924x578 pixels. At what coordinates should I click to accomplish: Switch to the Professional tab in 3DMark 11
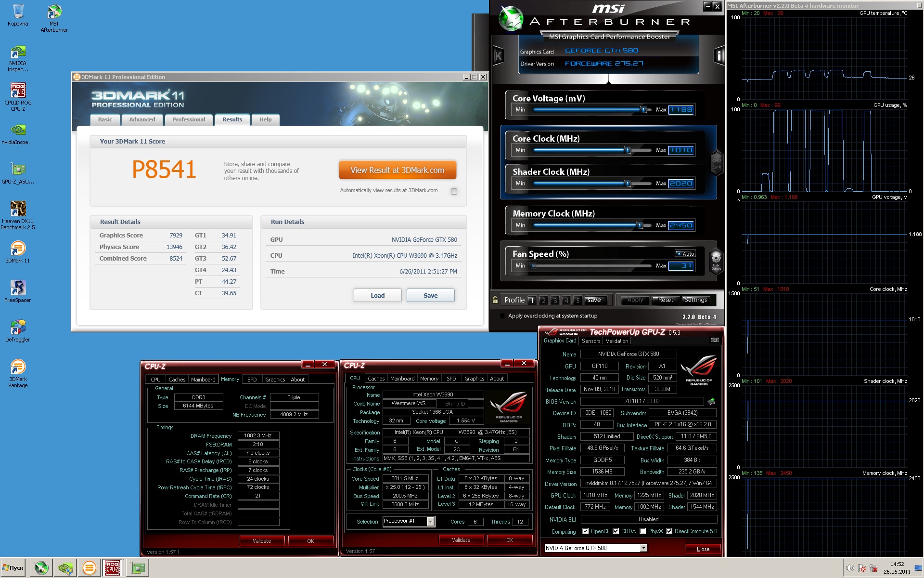coord(189,119)
